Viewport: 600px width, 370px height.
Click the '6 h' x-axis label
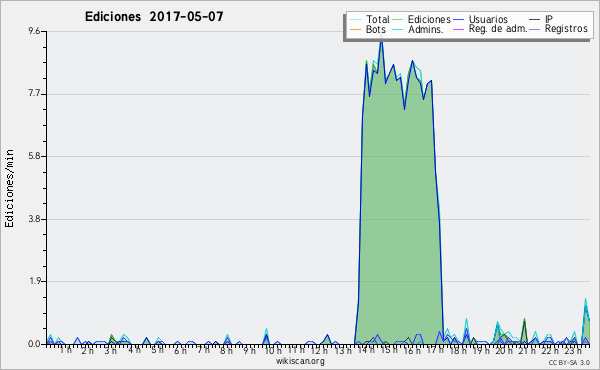click(x=180, y=350)
